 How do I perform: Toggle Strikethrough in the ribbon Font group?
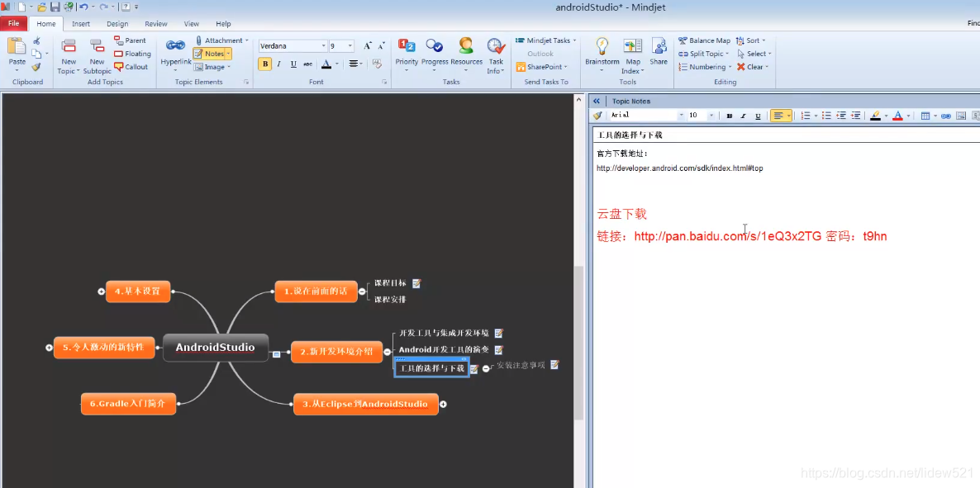(307, 64)
